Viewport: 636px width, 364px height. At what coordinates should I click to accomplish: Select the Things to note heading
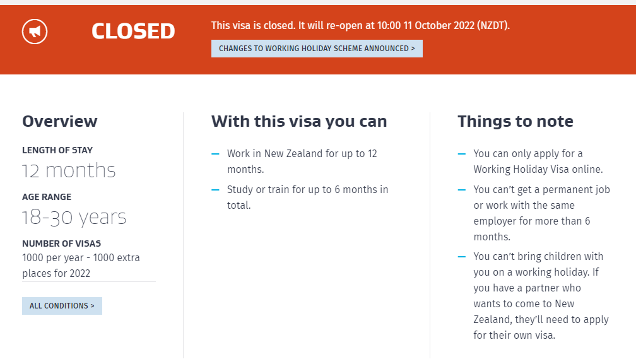(515, 121)
